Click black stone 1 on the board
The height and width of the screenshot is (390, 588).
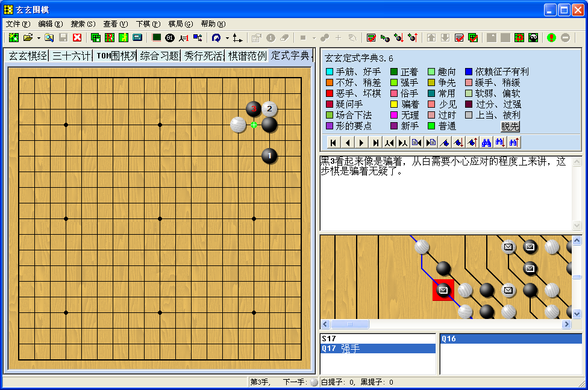269,156
